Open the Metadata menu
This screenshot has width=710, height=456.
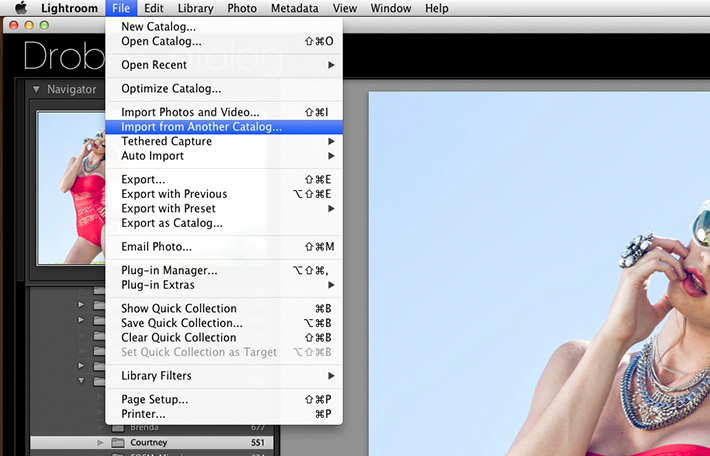pyautogui.click(x=294, y=8)
